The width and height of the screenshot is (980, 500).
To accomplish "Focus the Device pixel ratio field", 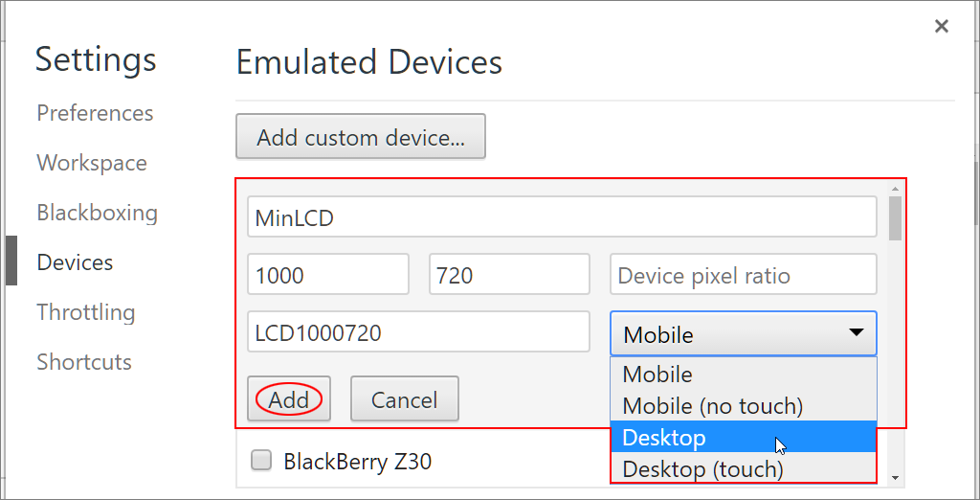I will pos(743,274).
